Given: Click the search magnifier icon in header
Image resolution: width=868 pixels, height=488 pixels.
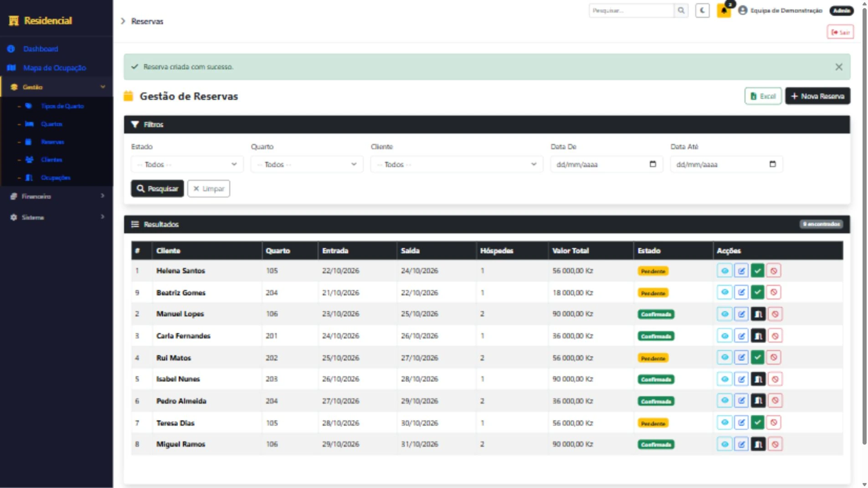Looking at the screenshot, I should point(681,10).
